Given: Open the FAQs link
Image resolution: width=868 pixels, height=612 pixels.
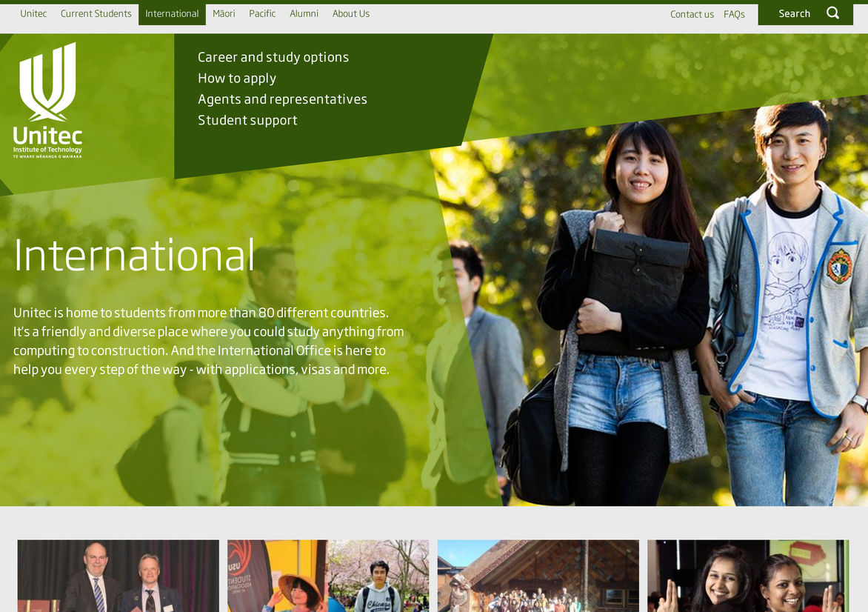Looking at the screenshot, I should click(x=734, y=14).
